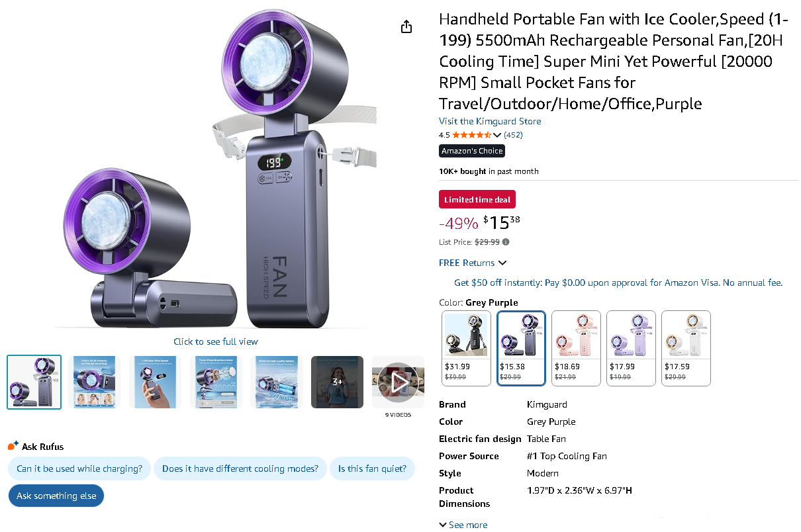Click the "Ask something else" button
The width and height of the screenshot is (801, 532).
(56, 496)
